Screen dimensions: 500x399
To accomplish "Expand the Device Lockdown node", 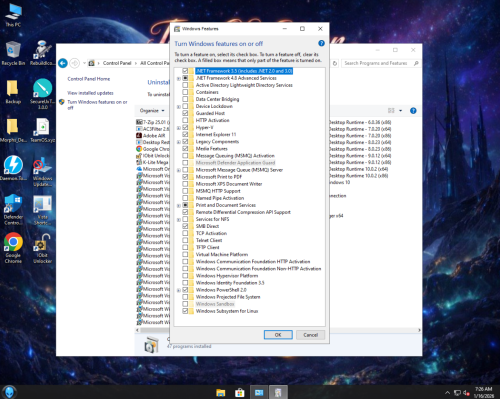I will point(179,107).
